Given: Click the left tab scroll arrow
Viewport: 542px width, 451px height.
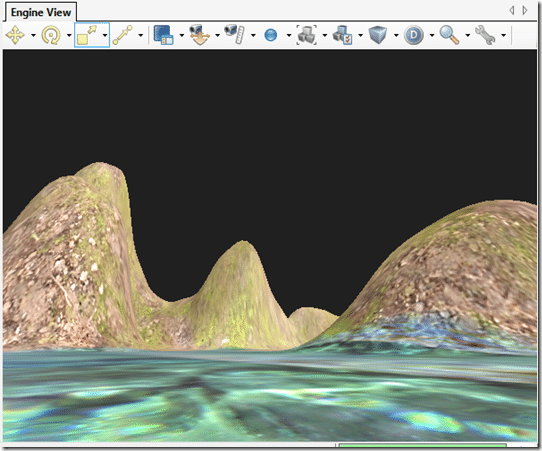Looking at the screenshot, I should [512, 10].
